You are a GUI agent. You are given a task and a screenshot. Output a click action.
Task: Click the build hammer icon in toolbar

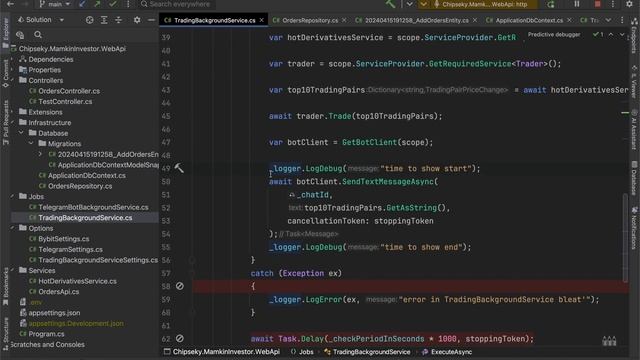pyautogui.click(x=390, y=4)
